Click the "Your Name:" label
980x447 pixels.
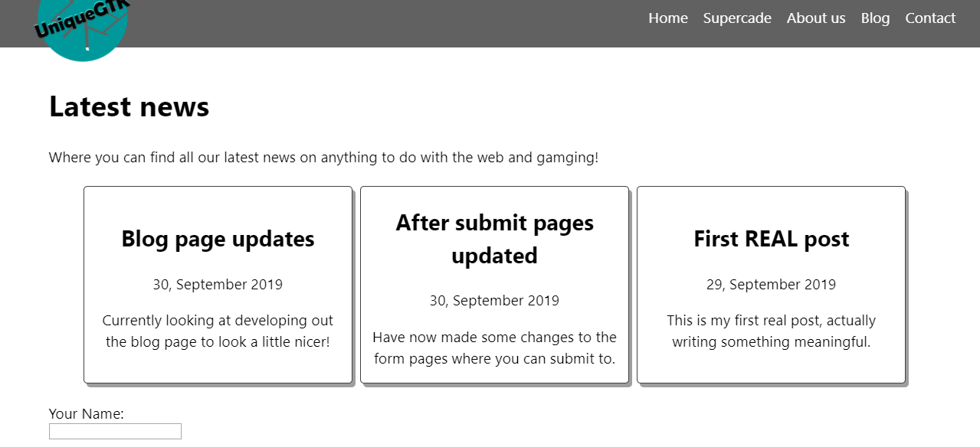coord(86,414)
